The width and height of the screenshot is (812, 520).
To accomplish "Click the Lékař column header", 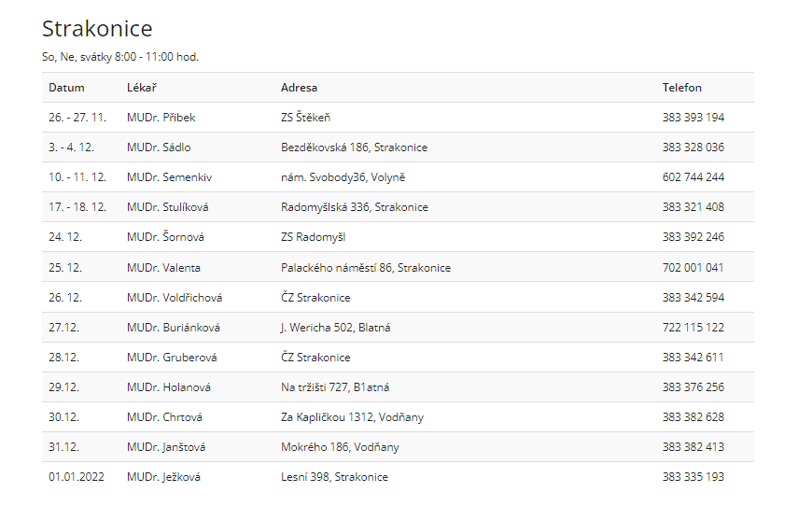I will 142,88.
